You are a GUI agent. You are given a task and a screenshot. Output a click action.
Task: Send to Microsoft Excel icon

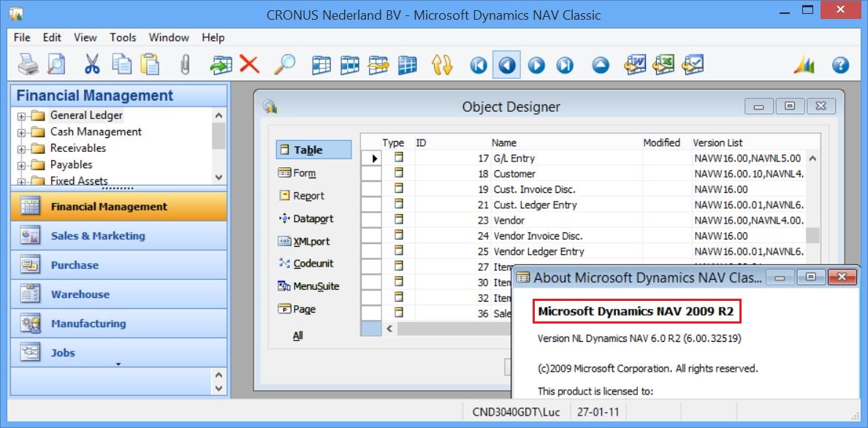[x=663, y=64]
